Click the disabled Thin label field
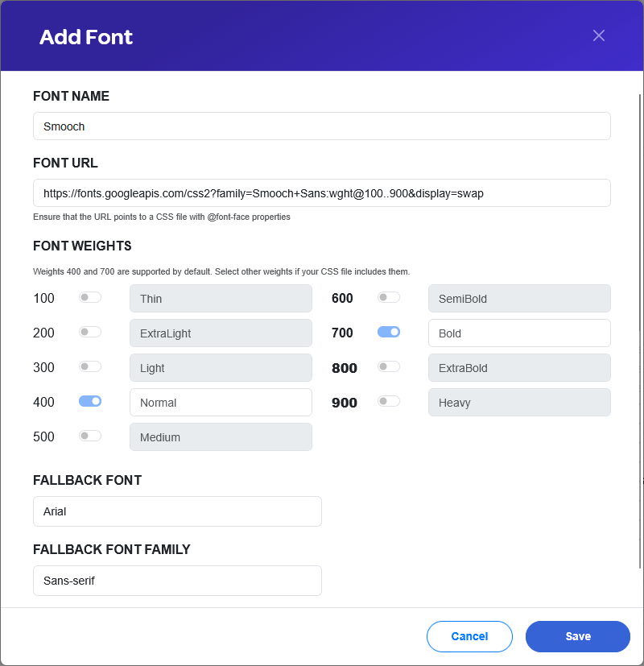The width and height of the screenshot is (644, 666). click(221, 299)
